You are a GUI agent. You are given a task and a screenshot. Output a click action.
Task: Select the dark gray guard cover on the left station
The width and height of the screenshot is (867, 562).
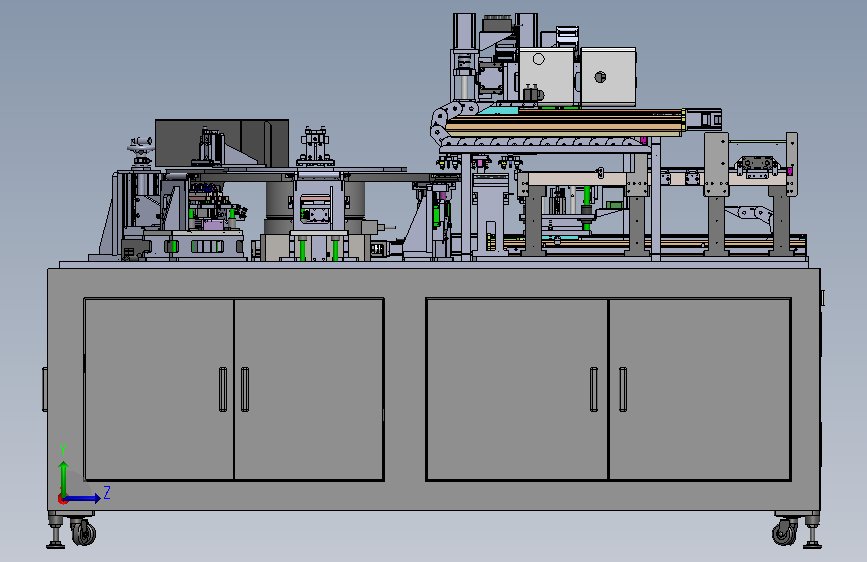(x=222, y=143)
